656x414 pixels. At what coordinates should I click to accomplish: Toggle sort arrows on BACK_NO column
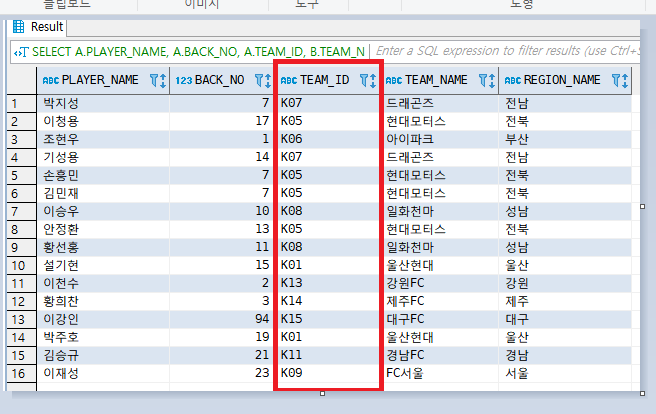coord(268,80)
